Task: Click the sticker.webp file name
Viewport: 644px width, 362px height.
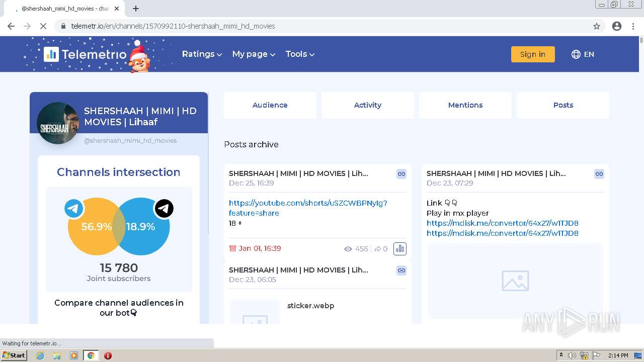Action: pyautogui.click(x=310, y=306)
